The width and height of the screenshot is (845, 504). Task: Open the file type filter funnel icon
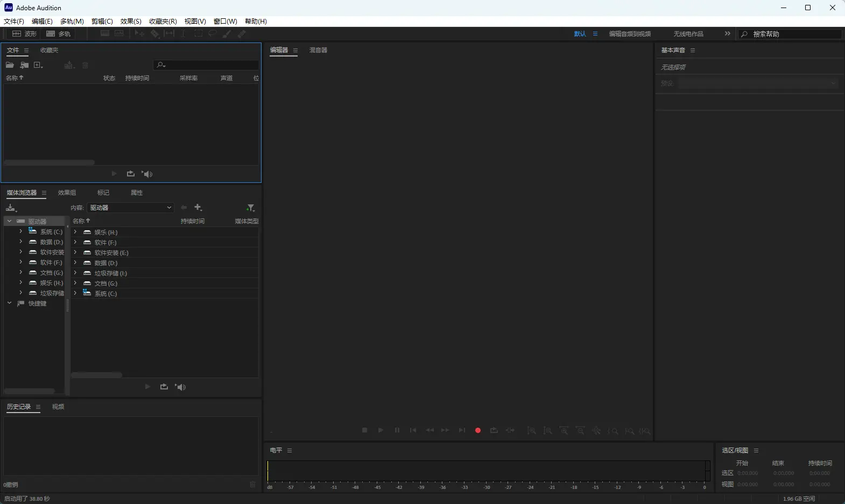click(x=250, y=208)
